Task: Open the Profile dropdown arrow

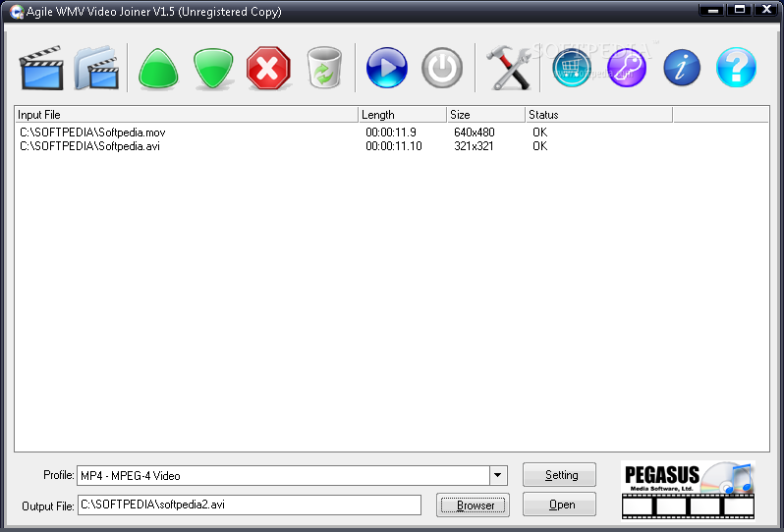Action: click(498, 475)
